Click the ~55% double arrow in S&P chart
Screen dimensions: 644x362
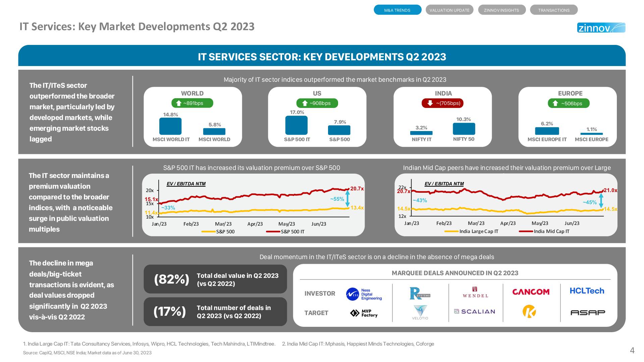[348, 199]
